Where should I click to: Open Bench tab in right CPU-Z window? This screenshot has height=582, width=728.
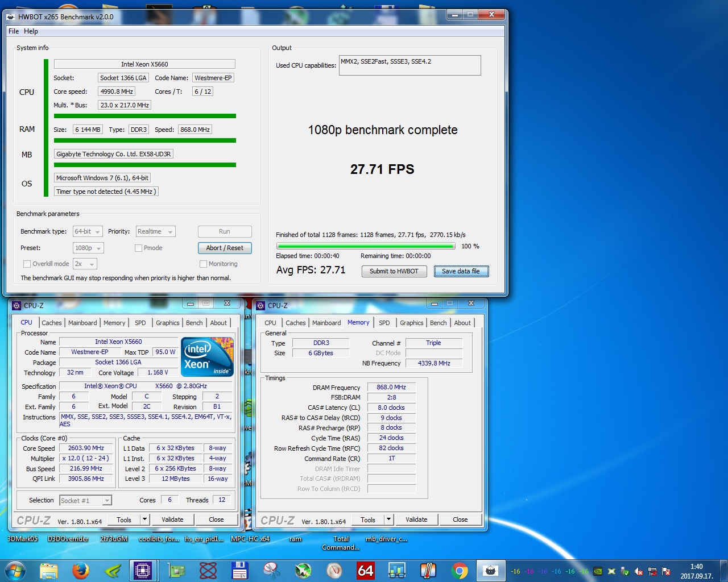coord(438,322)
